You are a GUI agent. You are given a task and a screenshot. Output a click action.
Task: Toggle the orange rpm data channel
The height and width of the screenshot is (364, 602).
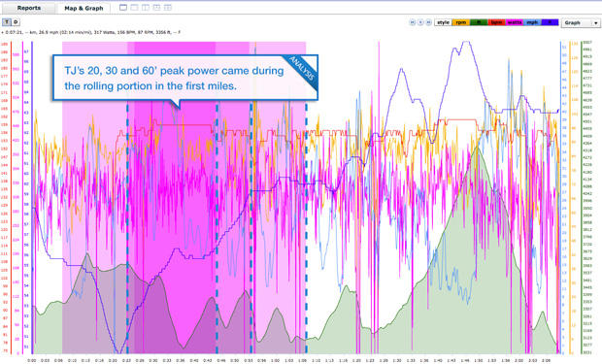pos(461,22)
